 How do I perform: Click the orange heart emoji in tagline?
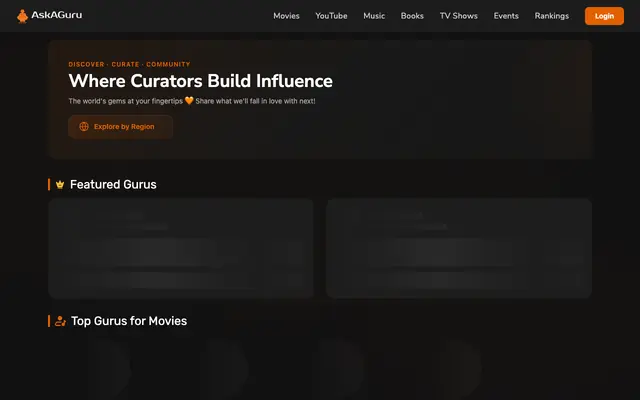pyautogui.click(x=189, y=100)
